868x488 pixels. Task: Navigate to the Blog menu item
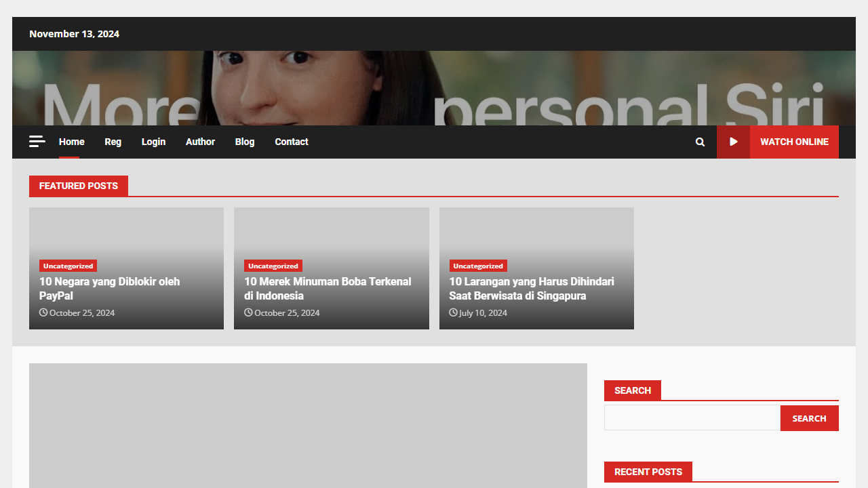[244, 142]
